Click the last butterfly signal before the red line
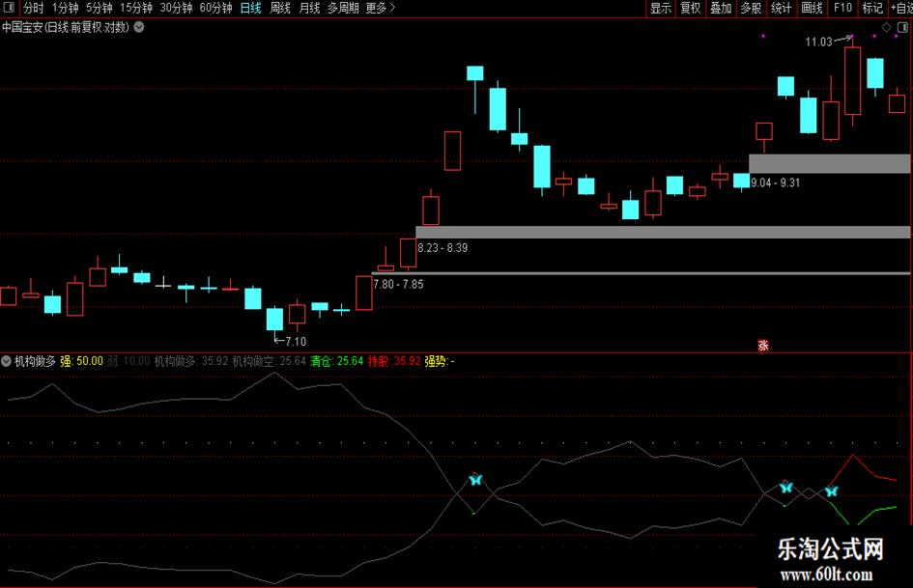This screenshot has width=913, height=588. tap(832, 491)
